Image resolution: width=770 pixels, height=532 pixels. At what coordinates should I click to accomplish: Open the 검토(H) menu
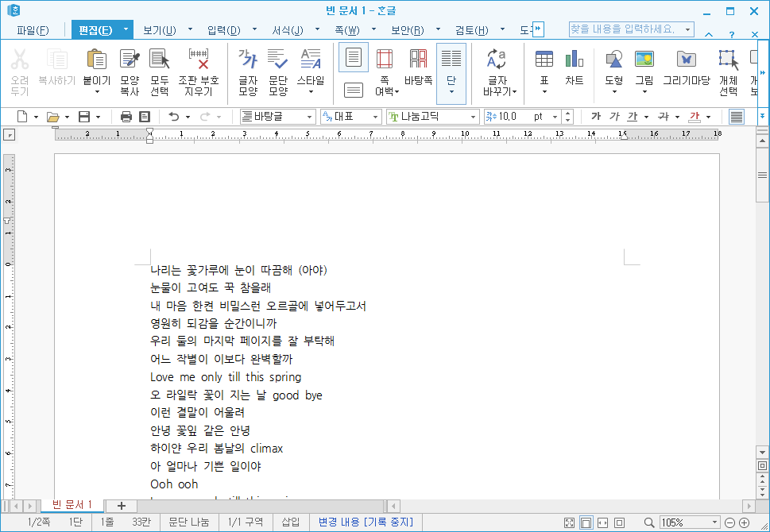coord(472,30)
